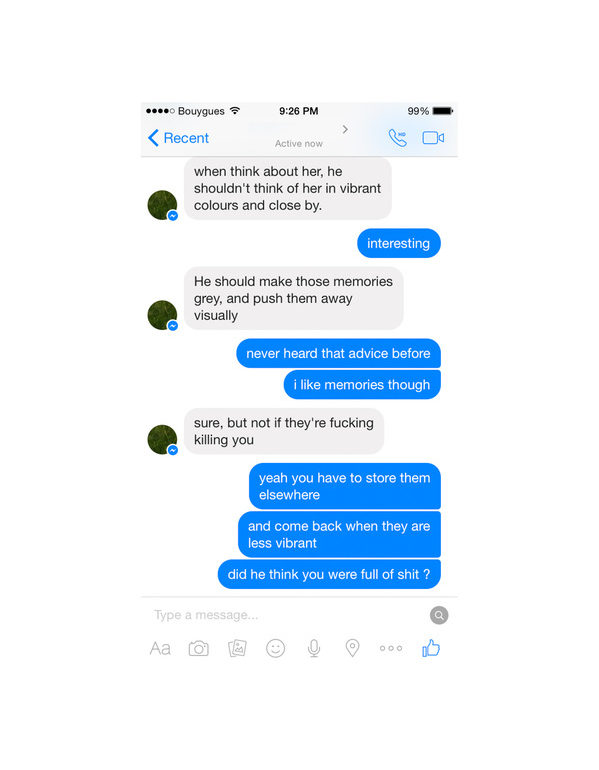Tap the Active now status text
599x770 pixels.
point(299,143)
